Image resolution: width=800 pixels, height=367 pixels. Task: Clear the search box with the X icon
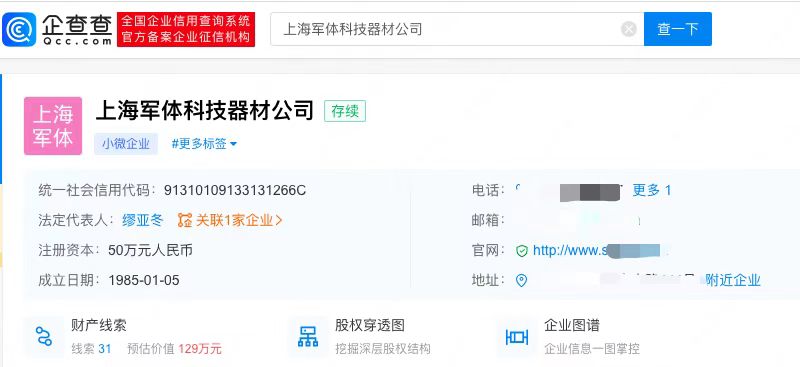click(629, 29)
